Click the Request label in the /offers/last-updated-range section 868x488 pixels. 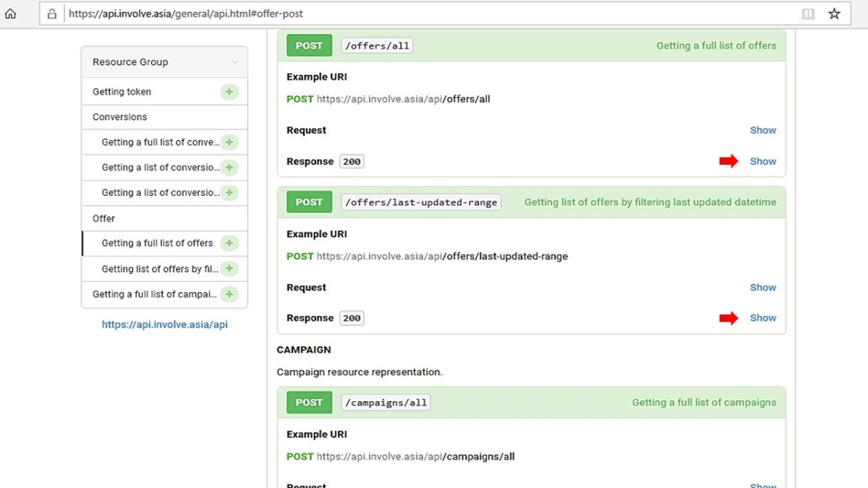306,287
